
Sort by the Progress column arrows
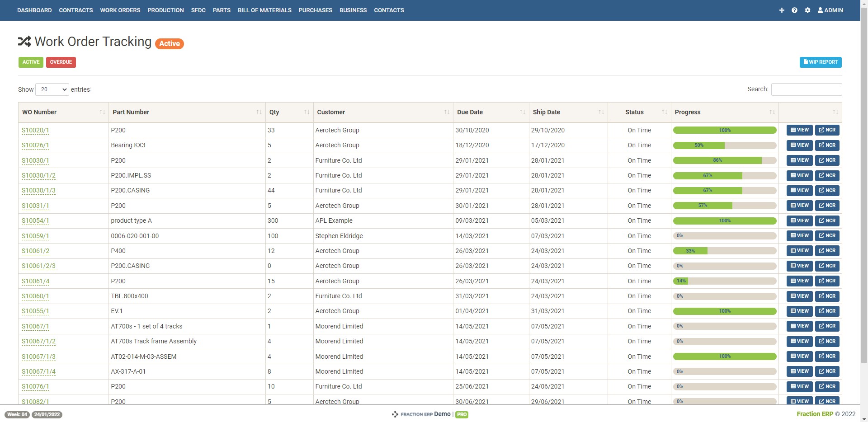(772, 112)
